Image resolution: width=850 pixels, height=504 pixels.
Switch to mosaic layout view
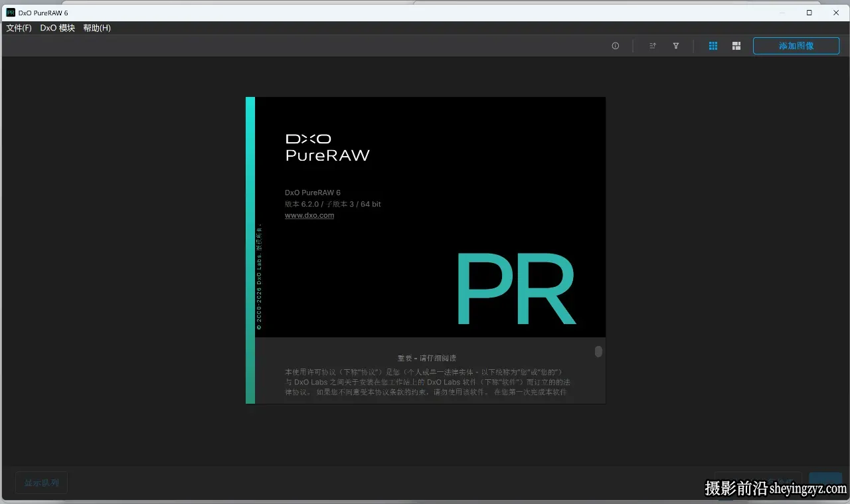pyautogui.click(x=736, y=46)
